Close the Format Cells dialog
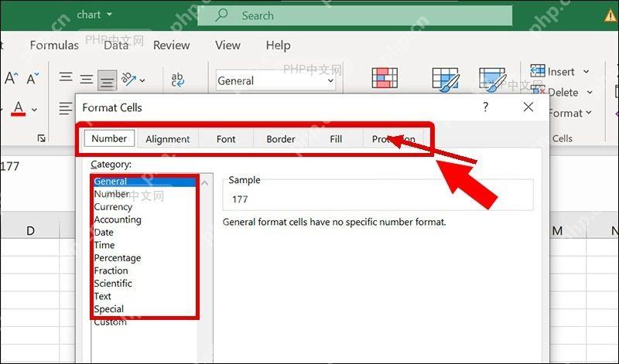619x364 pixels. coord(528,107)
